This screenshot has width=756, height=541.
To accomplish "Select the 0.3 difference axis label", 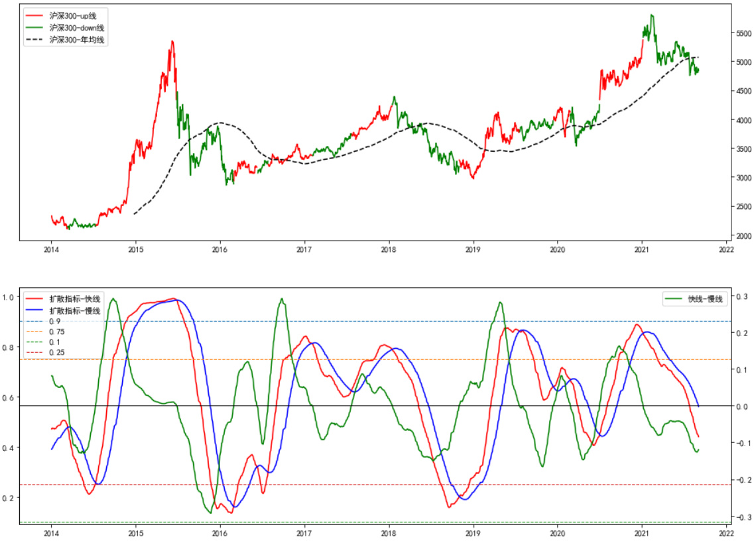I will click(x=743, y=296).
